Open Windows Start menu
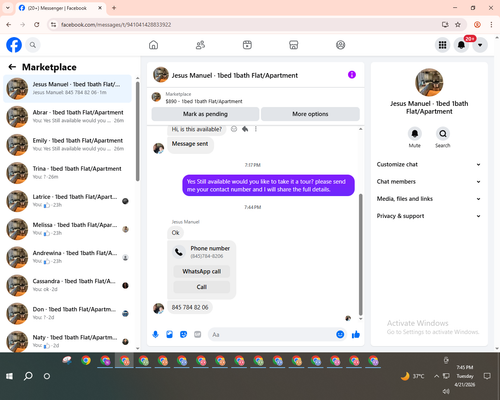This screenshot has width=500, height=400. [9, 376]
